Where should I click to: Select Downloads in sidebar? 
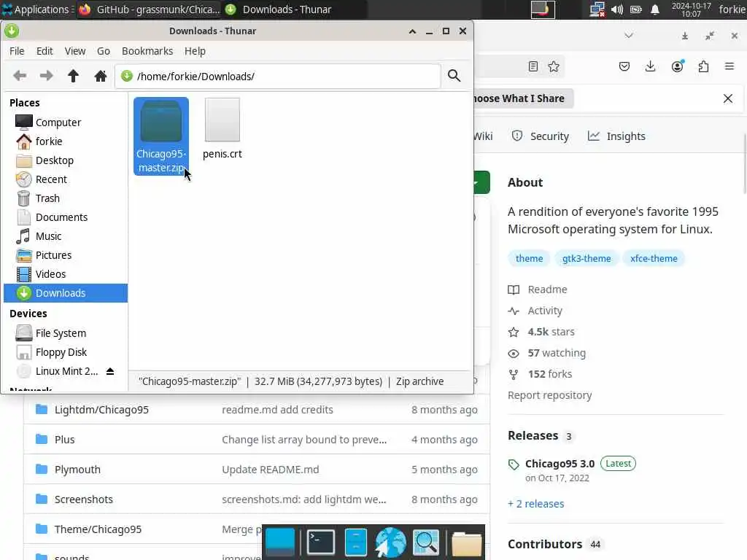click(x=65, y=293)
